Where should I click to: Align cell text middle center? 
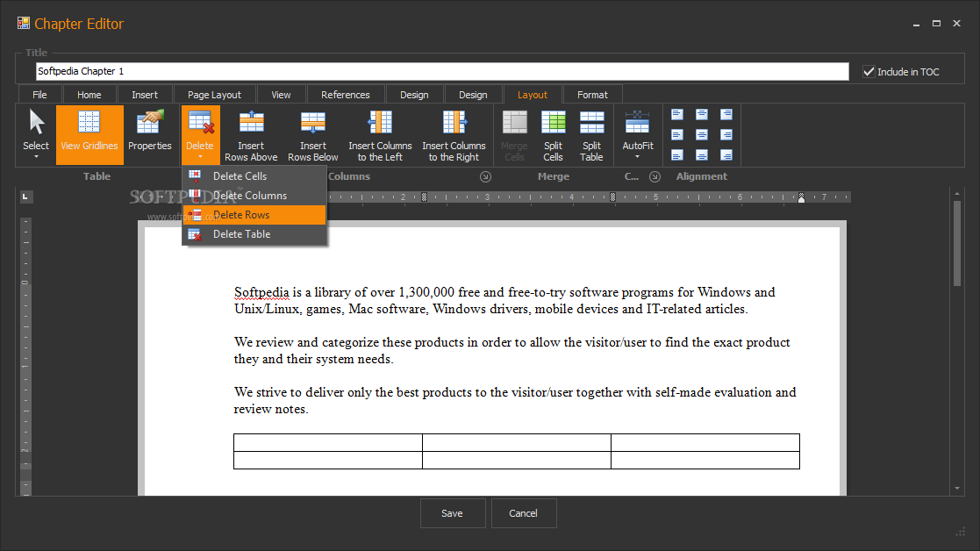click(702, 135)
